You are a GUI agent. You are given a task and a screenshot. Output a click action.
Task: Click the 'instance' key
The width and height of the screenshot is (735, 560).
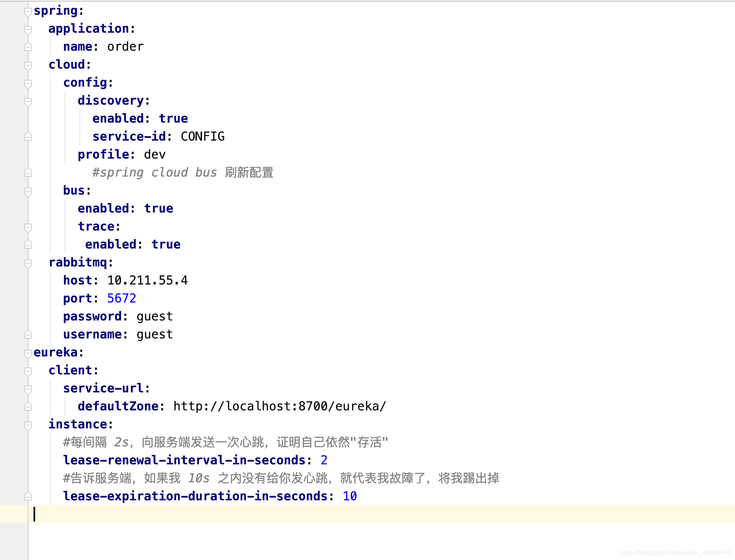coord(78,424)
